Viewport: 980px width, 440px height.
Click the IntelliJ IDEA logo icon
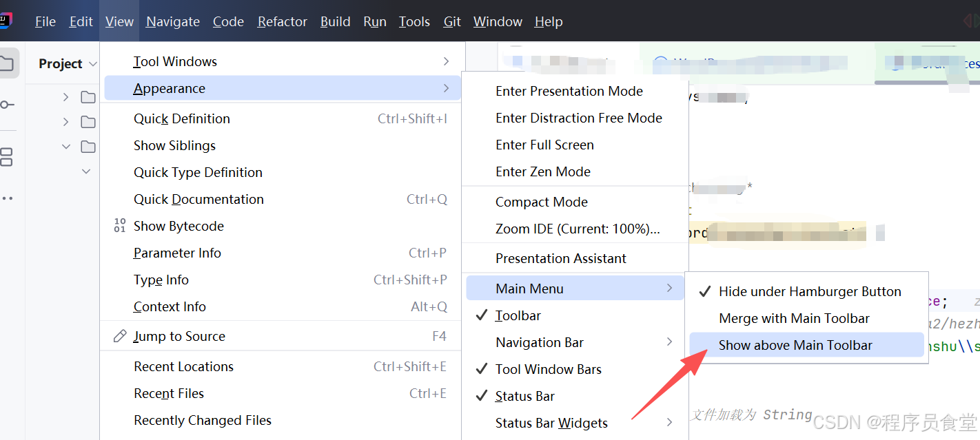click(6, 20)
